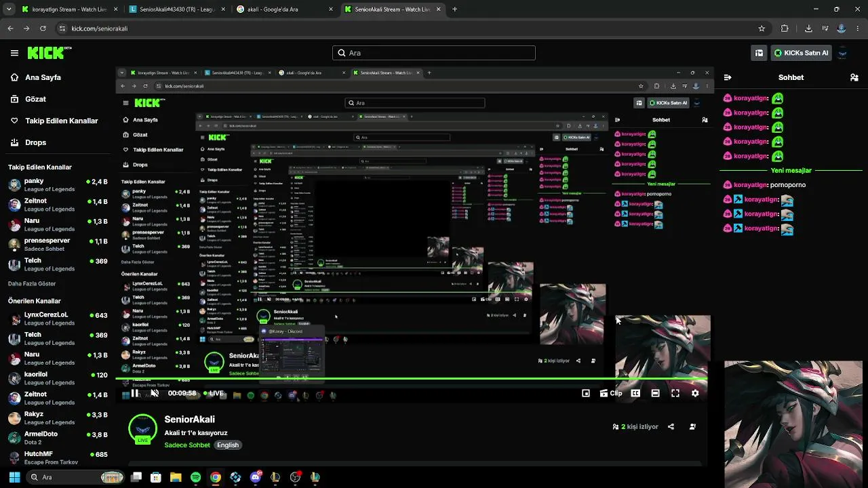The width and height of the screenshot is (868, 488).
Task: Open panky's channel from followed list
Action: coord(58,186)
